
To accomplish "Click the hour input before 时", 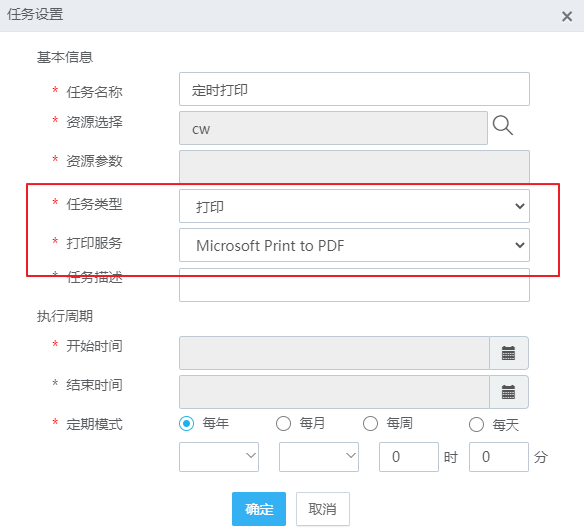I will tap(409, 457).
